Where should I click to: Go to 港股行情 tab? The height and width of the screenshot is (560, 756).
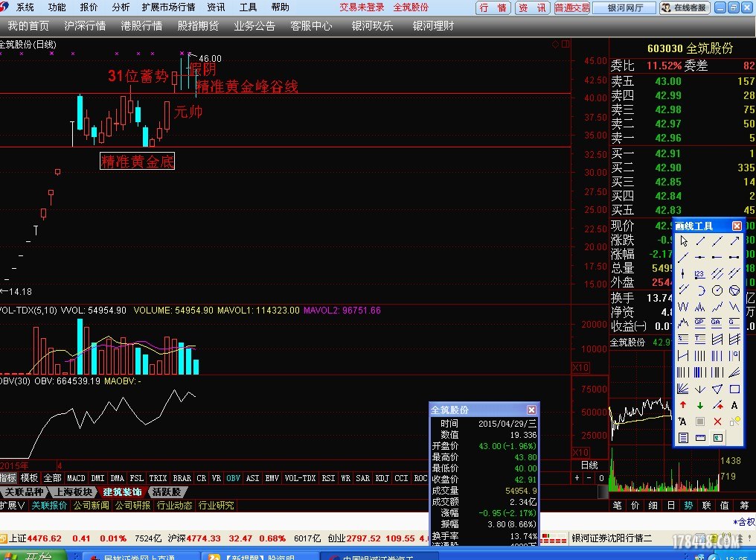click(x=141, y=26)
